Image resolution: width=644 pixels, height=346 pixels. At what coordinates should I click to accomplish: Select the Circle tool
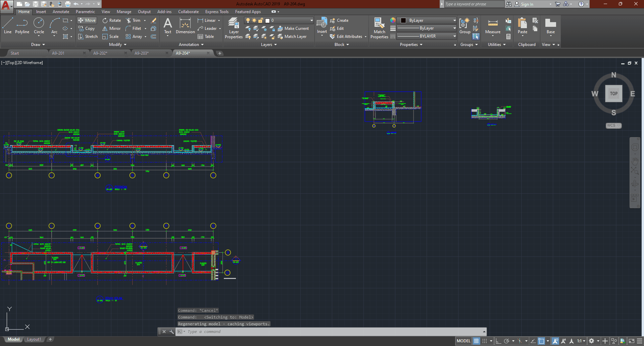[x=39, y=26]
